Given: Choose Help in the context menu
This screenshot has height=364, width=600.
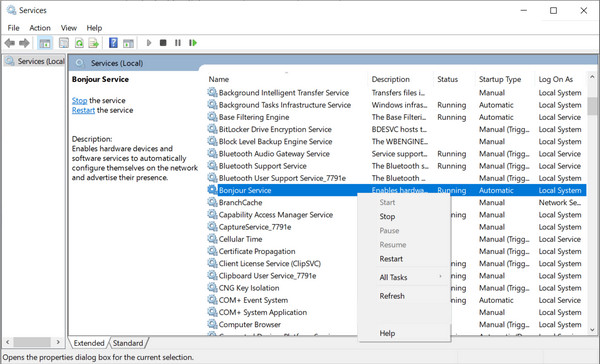Looking at the screenshot, I should click(x=404, y=333).
